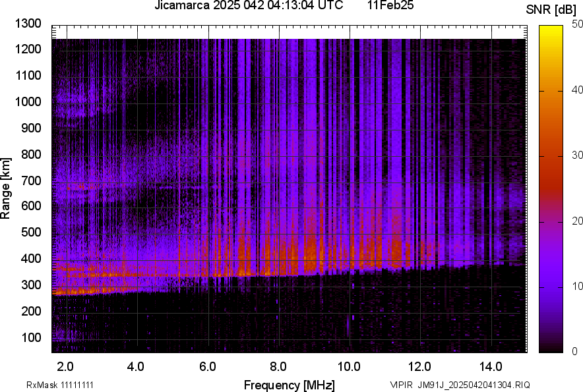Click the 14.0 tick on the frequency axis
This screenshot has width=583, height=392.
[x=491, y=366]
